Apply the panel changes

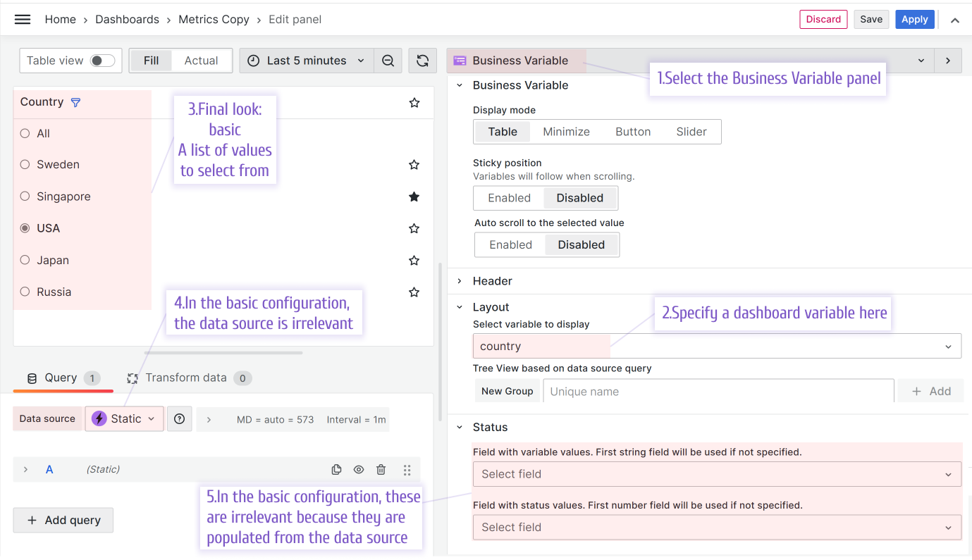(x=914, y=19)
